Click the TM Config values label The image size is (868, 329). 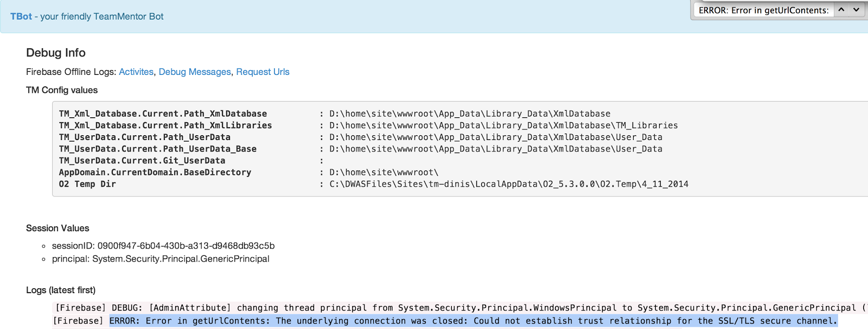62,90
